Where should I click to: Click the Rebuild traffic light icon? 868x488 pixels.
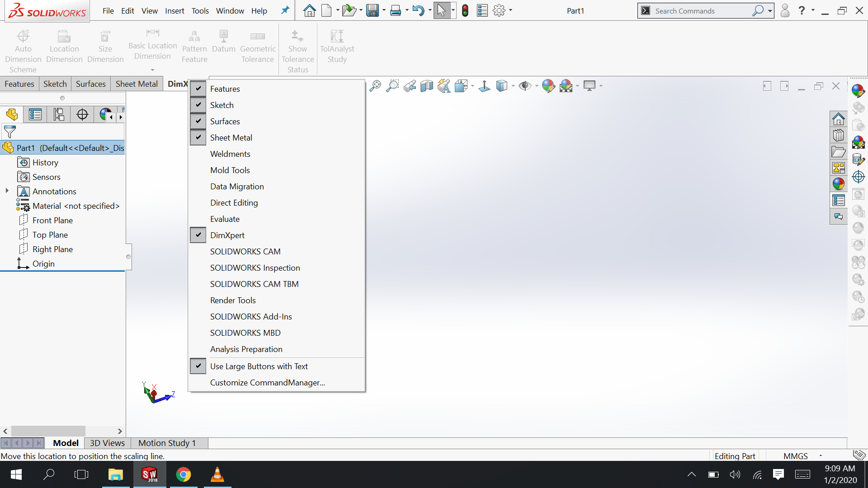pyautogui.click(x=465, y=10)
